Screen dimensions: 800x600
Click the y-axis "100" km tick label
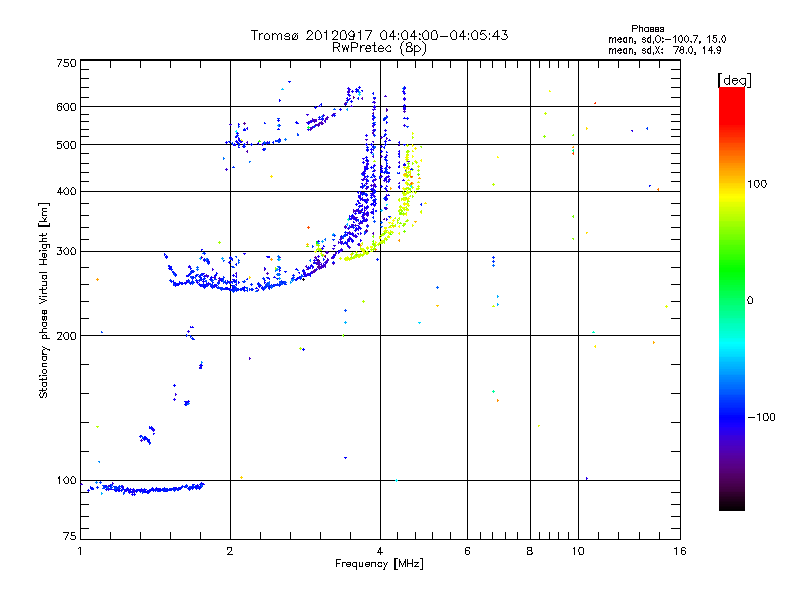click(66, 481)
